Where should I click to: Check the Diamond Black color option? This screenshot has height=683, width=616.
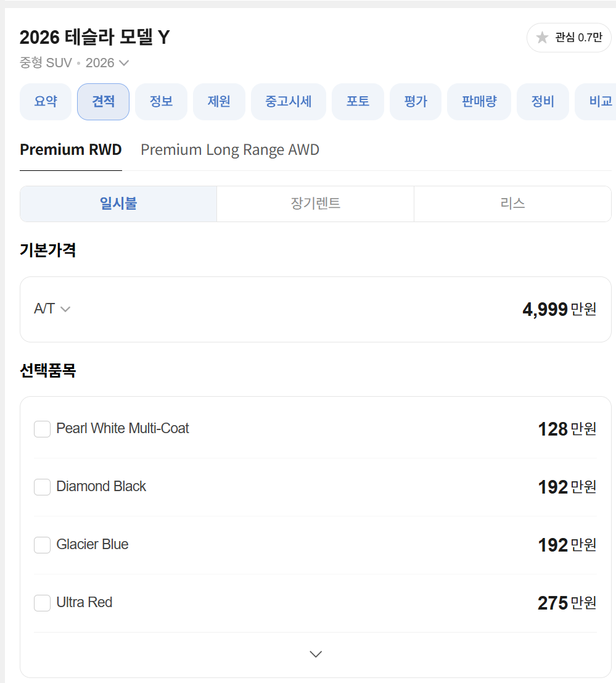click(42, 487)
